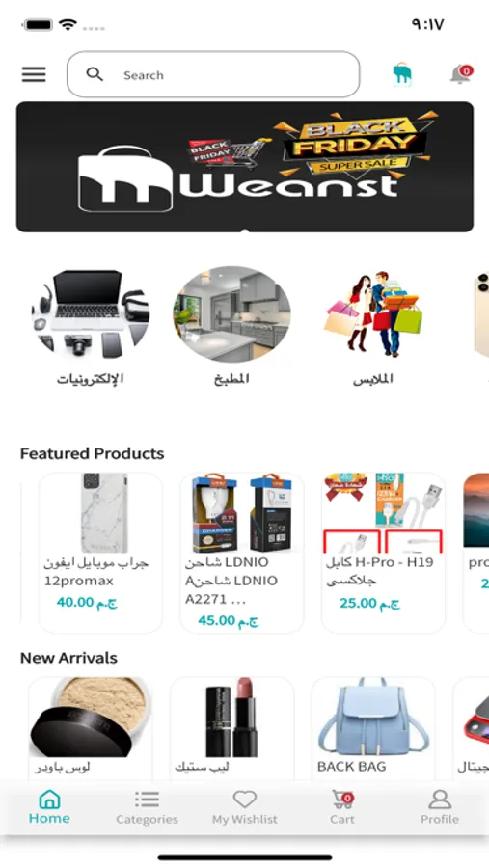
Task: Open the Black Friday Weanst banner
Action: coord(245,167)
